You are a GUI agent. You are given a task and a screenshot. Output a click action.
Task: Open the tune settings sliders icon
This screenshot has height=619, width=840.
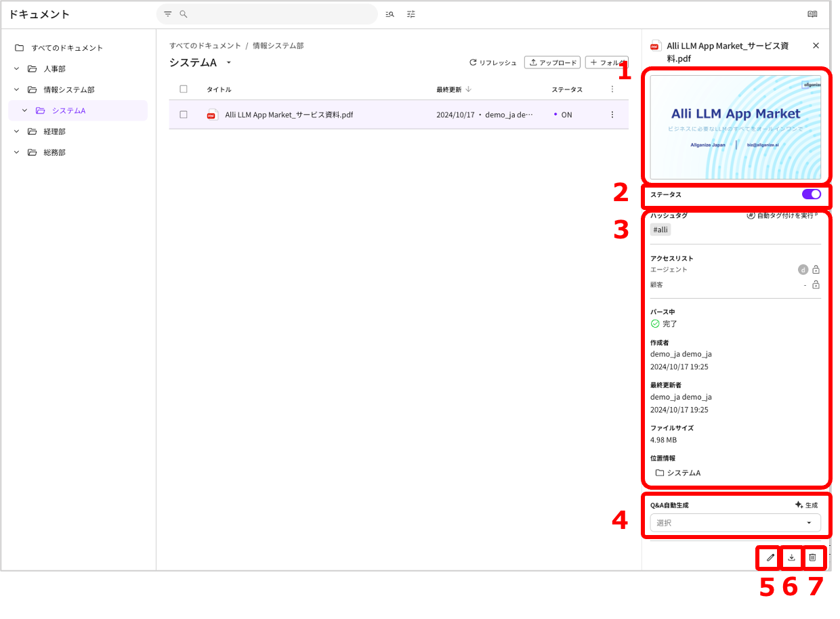pyautogui.click(x=411, y=14)
